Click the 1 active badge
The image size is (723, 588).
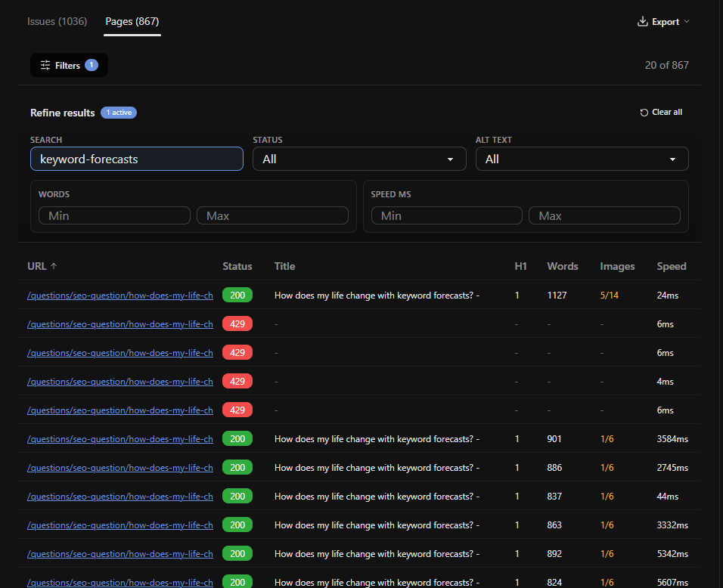119,113
